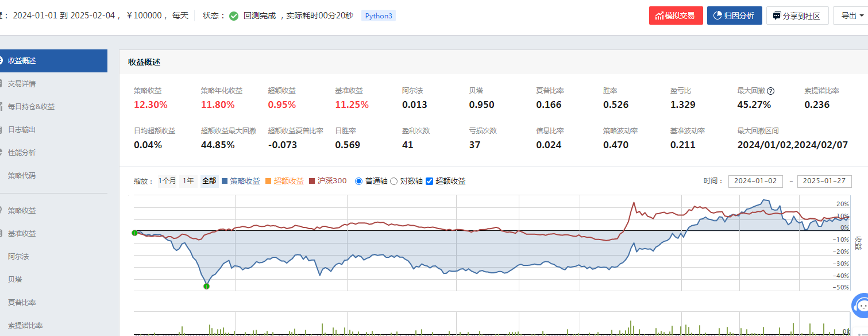Set zoom range to 1年
868x336 pixels.
pyautogui.click(x=188, y=181)
